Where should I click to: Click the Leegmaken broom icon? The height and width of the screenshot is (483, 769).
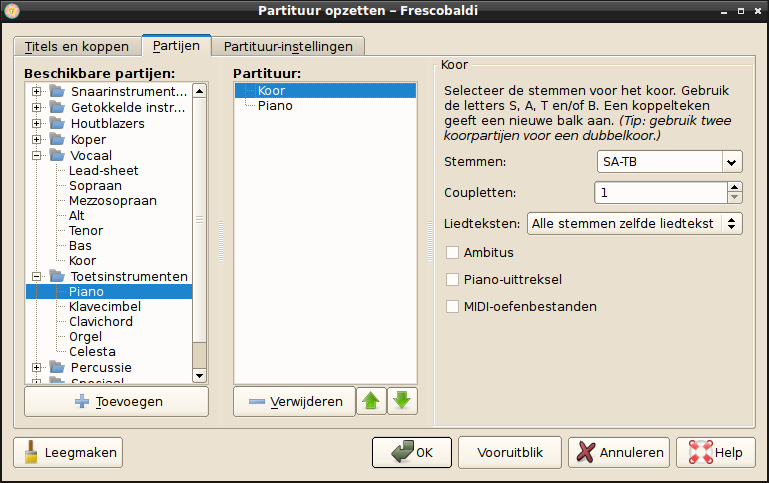tap(31, 452)
